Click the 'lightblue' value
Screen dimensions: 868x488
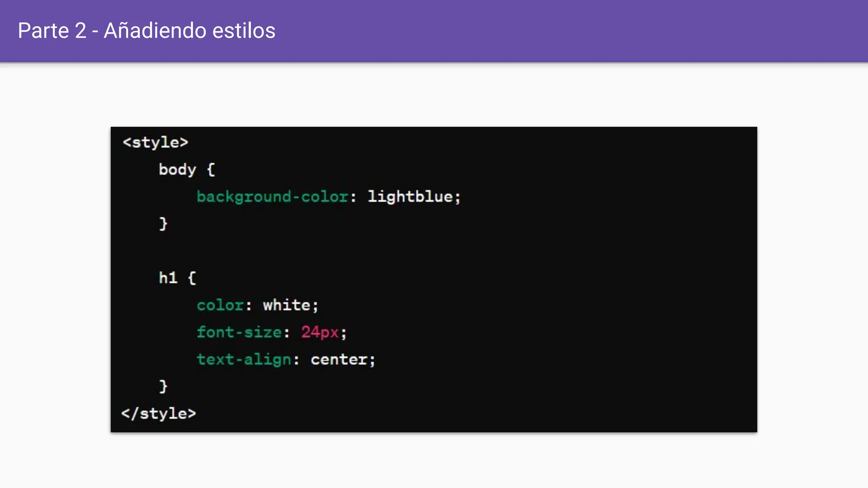pyautogui.click(x=410, y=197)
